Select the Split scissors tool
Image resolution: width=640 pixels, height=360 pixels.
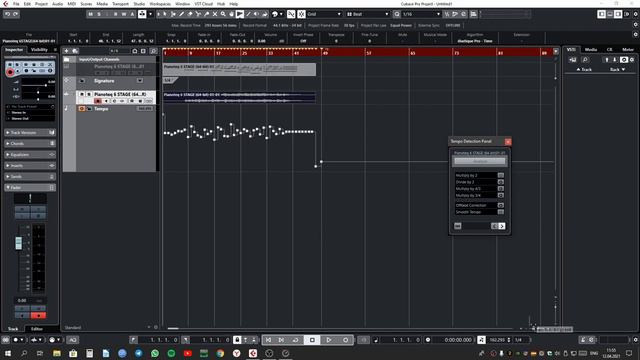198,14
